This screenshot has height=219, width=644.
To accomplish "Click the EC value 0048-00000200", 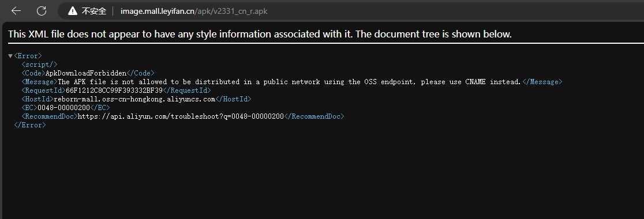I will pos(63,107).
